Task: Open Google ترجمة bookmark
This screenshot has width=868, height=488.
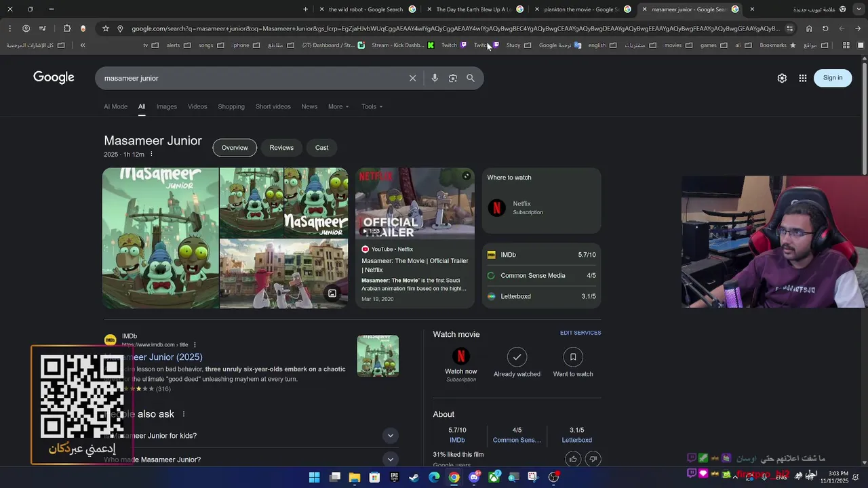Action: point(560,45)
